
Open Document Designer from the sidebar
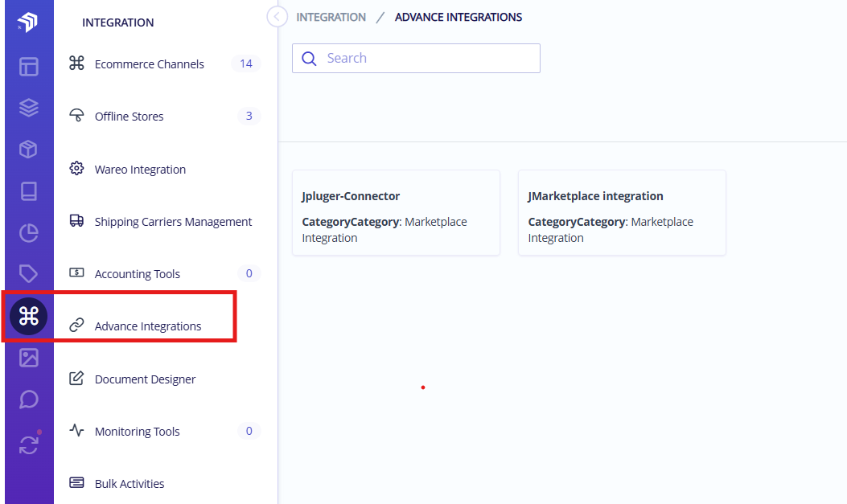tap(146, 379)
